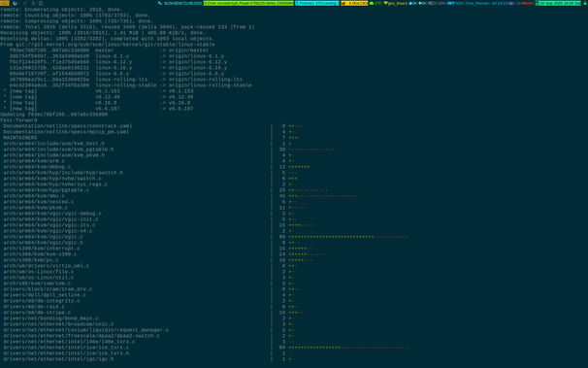Click the 'MAINTAINERS' file row
This screenshot has width=588, height=368.
[x=20, y=138]
